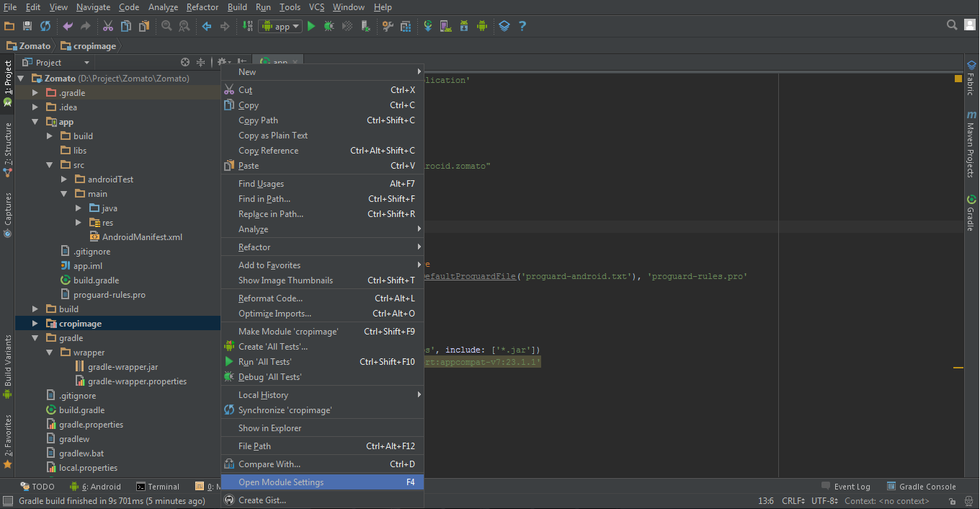Toggle tool window buttons icon in status bar corner
Viewport: 980px width, 509px height.
[8, 501]
